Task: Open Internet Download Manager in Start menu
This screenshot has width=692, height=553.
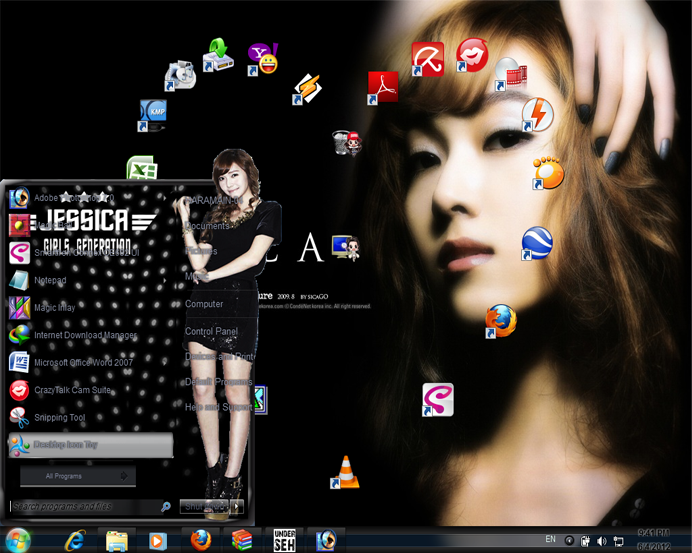Action: [x=88, y=335]
